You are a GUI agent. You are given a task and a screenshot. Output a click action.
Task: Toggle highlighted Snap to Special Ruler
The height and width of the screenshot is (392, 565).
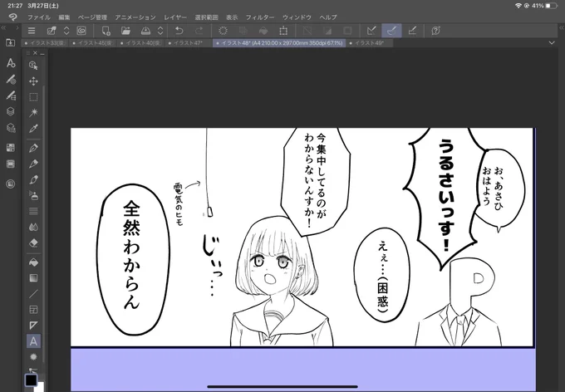(391, 31)
